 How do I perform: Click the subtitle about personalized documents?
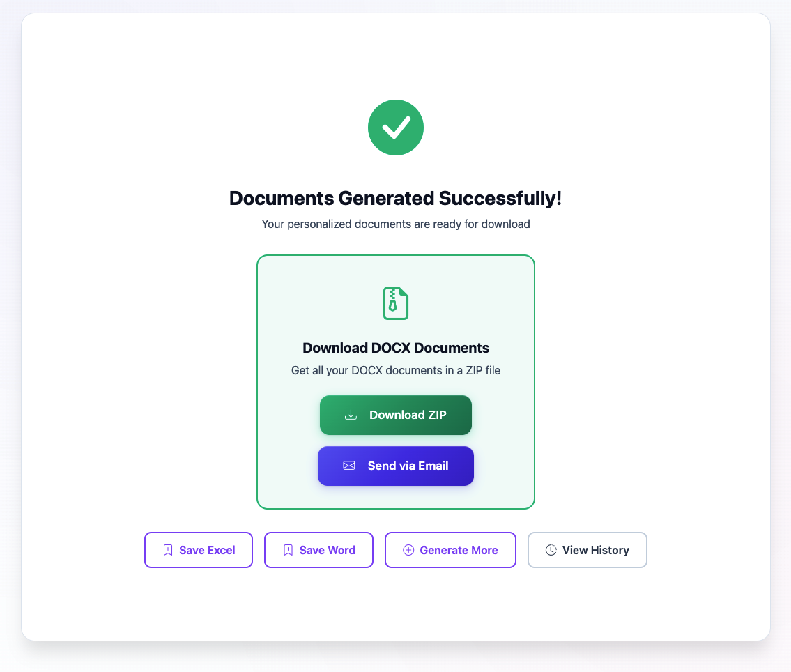tap(395, 224)
